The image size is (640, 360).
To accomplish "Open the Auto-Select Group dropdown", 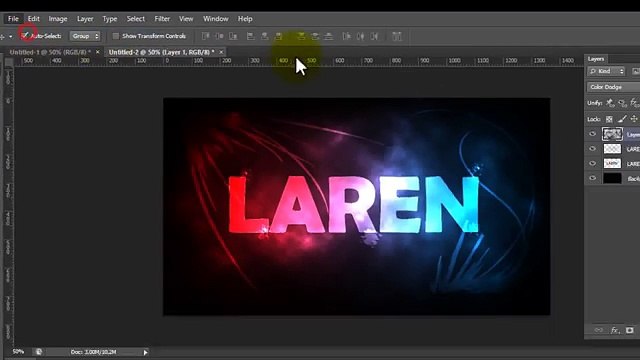I will tap(85, 36).
